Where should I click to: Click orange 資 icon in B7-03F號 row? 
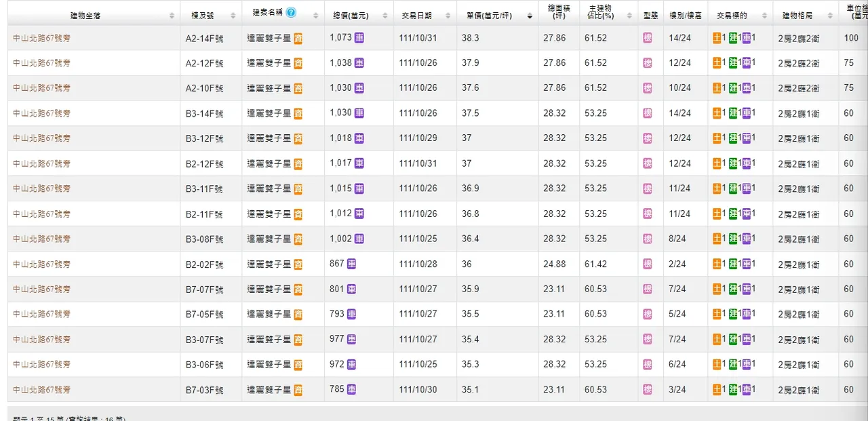[x=298, y=390]
